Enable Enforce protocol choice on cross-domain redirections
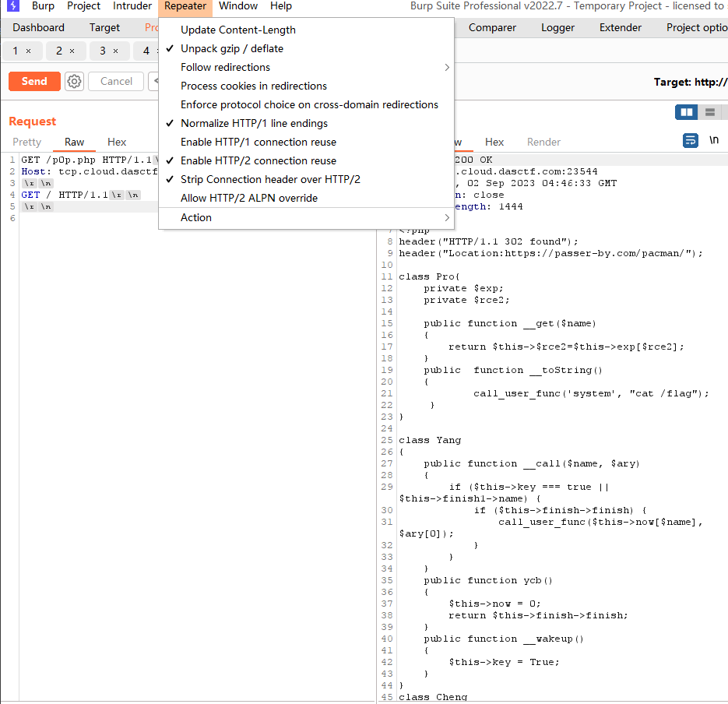The image size is (728, 704). click(306, 105)
